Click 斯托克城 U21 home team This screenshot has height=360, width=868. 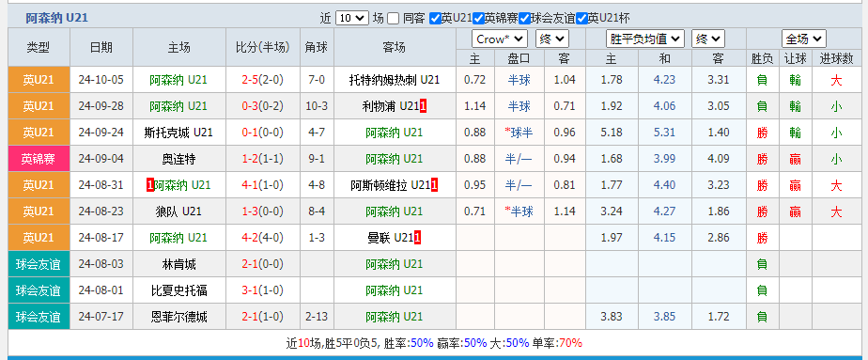point(178,133)
